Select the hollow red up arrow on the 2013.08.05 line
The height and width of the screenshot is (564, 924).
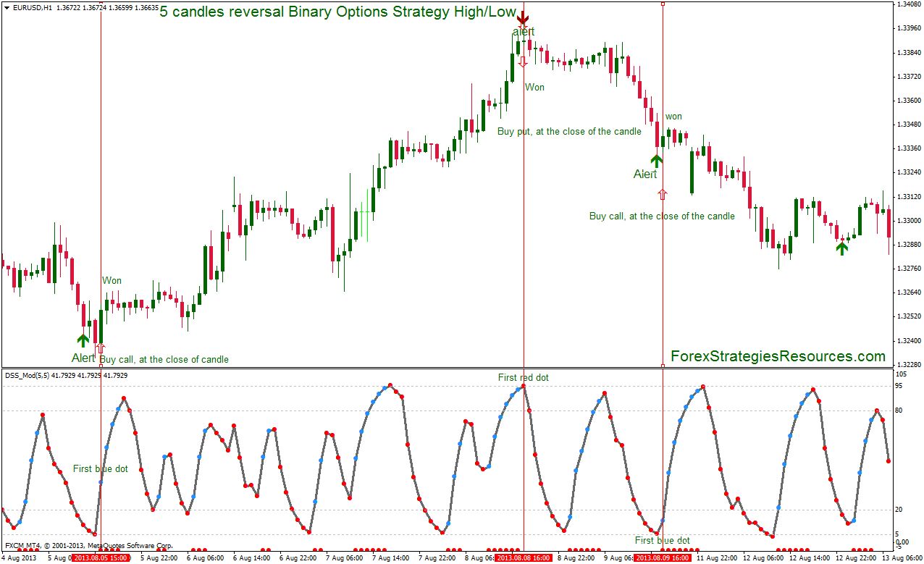[100, 349]
